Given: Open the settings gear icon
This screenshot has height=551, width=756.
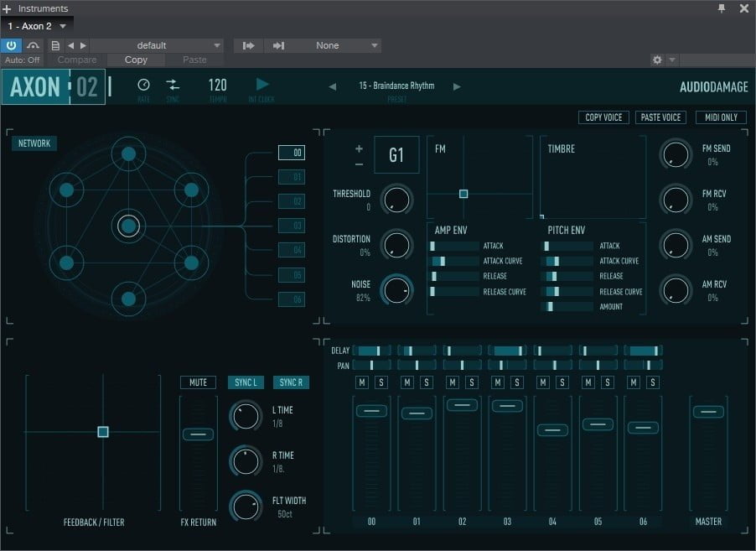Looking at the screenshot, I should (x=657, y=60).
